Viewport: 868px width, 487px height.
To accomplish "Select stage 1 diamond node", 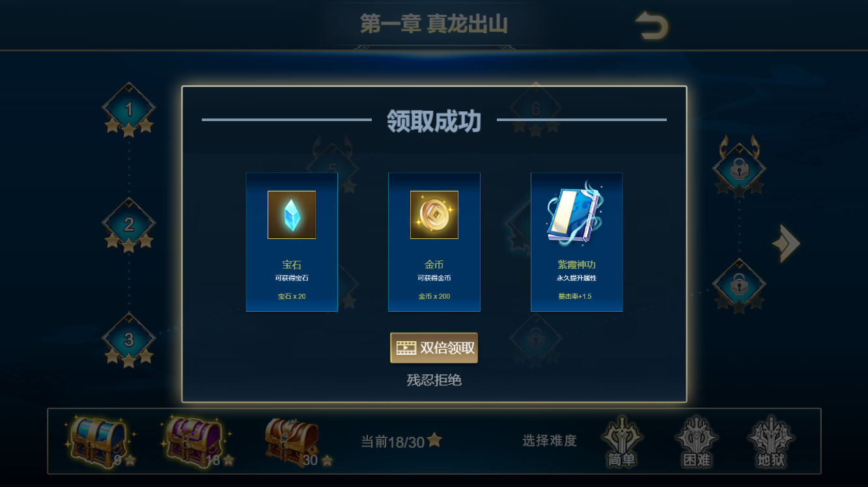I will pos(129,109).
